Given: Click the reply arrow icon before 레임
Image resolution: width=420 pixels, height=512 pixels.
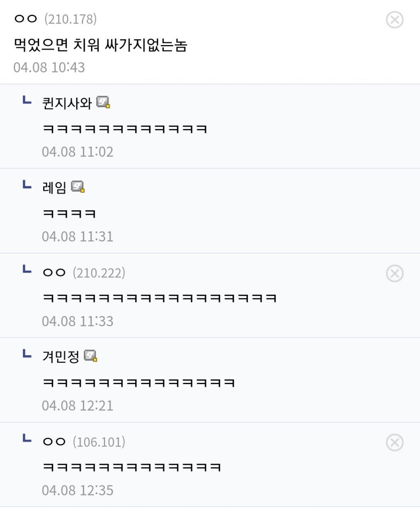Looking at the screenshot, I should pyautogui.click(x=27, y=184).
